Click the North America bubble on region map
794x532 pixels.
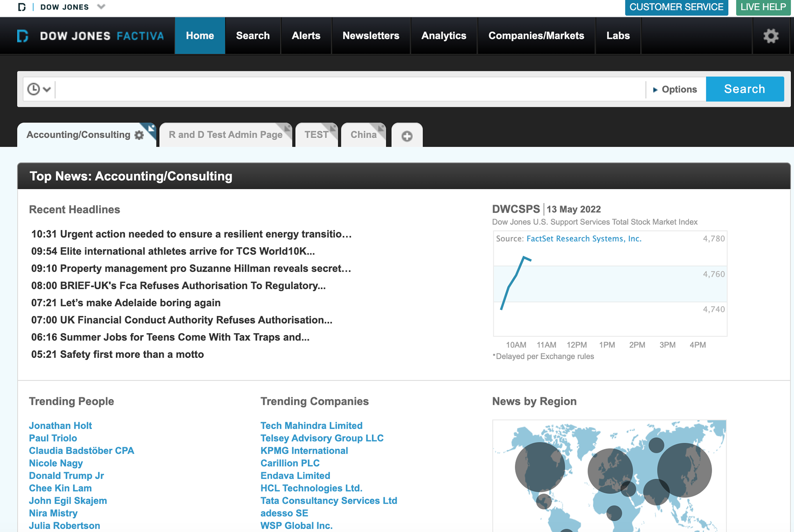pyautogui.click(x=540, y=467)
